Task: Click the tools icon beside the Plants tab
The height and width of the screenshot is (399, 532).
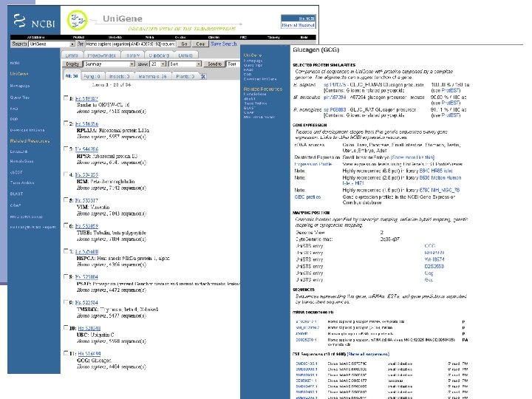Action: pos(203,76)
